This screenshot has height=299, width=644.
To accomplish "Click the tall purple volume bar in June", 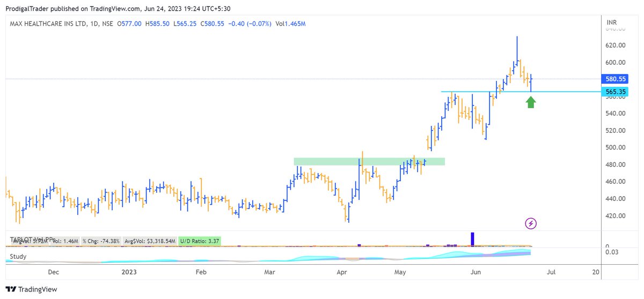I will (473, 239).
